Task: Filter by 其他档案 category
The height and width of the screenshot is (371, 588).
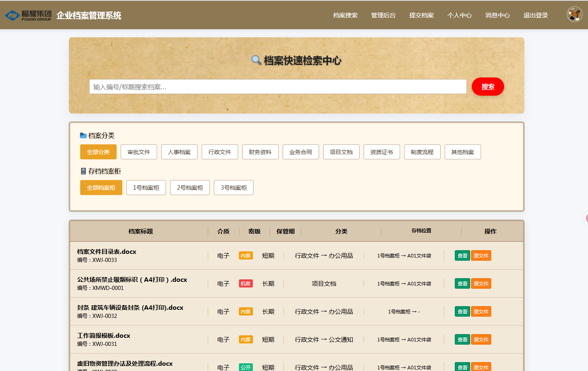Action: point(463,152)
